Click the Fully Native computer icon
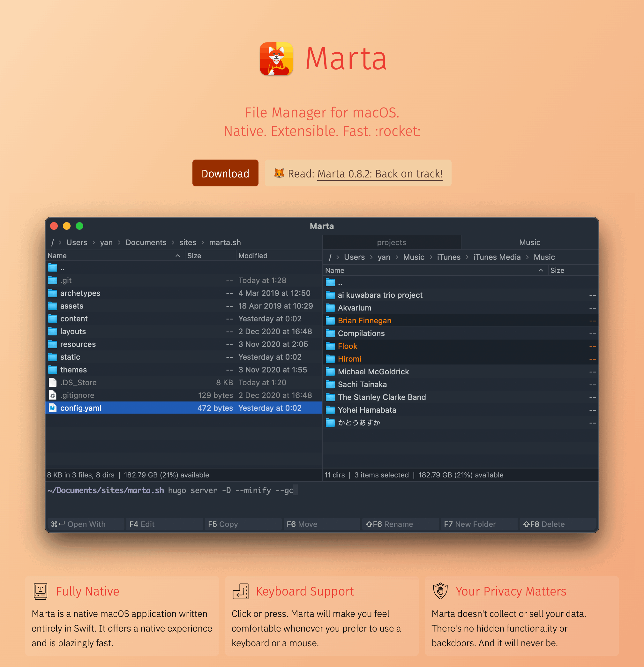This screenshot has width=644, height=667. [x=41, y=591]
